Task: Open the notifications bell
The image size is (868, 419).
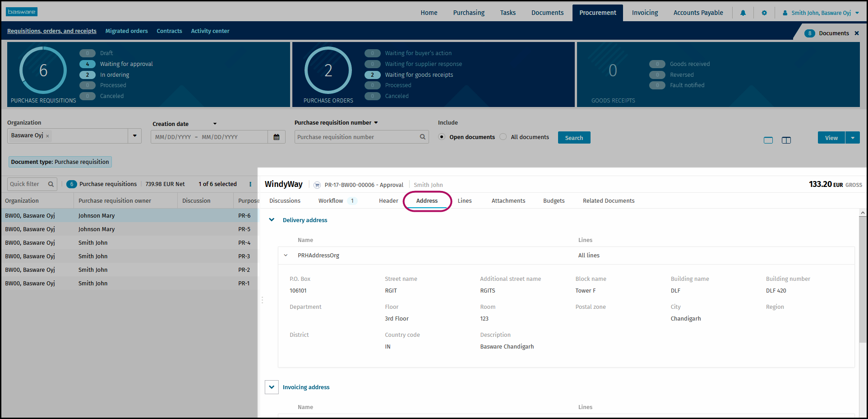Action: (743, 13)
